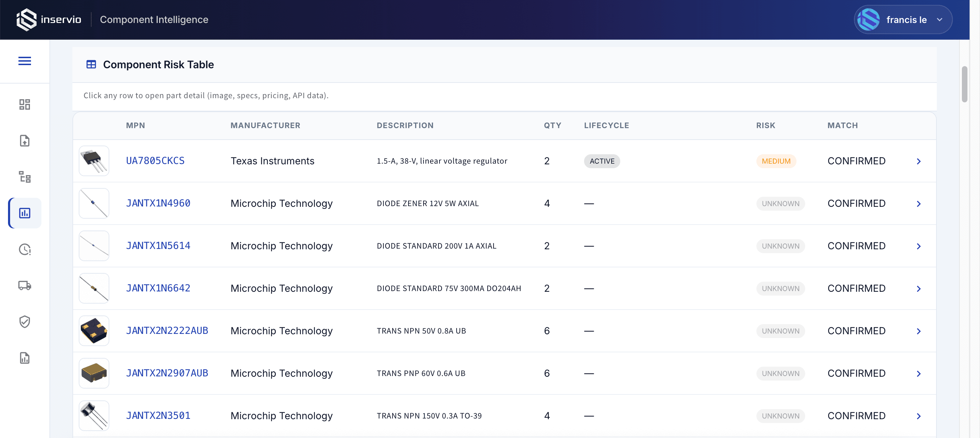Click the LIFECYCLE column header
Image resolution: width=980 pixels, height=438 pixels.
coord(606,125)
